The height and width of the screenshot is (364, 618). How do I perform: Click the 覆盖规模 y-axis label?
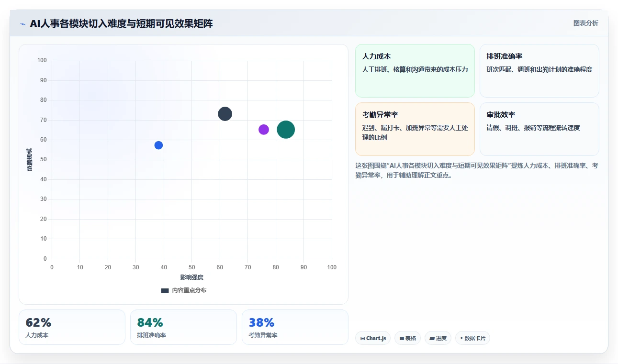pos(30,160)
